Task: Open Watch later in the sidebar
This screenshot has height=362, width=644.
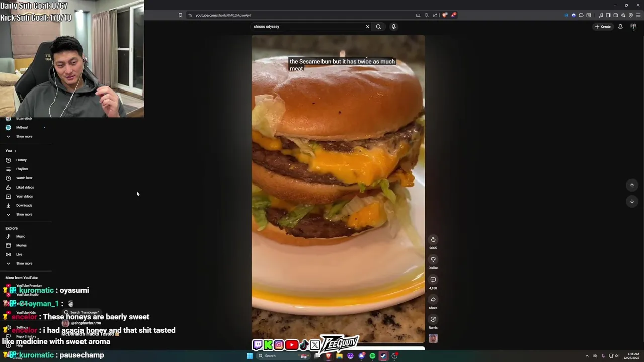Action: 25,178
